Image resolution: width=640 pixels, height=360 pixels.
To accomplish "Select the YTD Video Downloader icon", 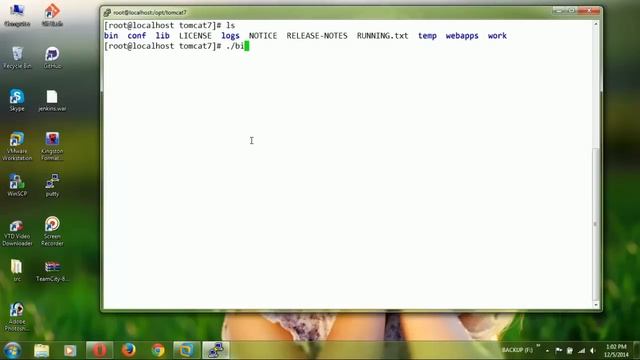I will click(17, 232).
